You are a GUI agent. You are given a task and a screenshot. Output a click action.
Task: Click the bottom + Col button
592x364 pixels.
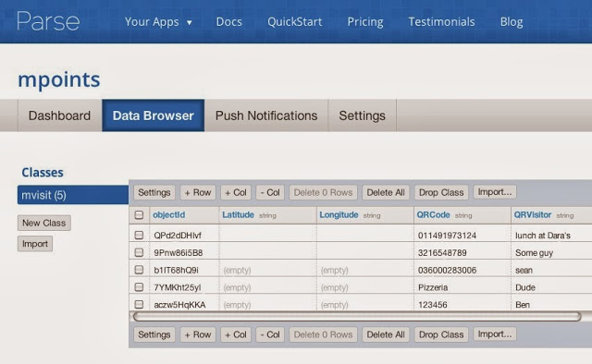(x=236, y=334)
